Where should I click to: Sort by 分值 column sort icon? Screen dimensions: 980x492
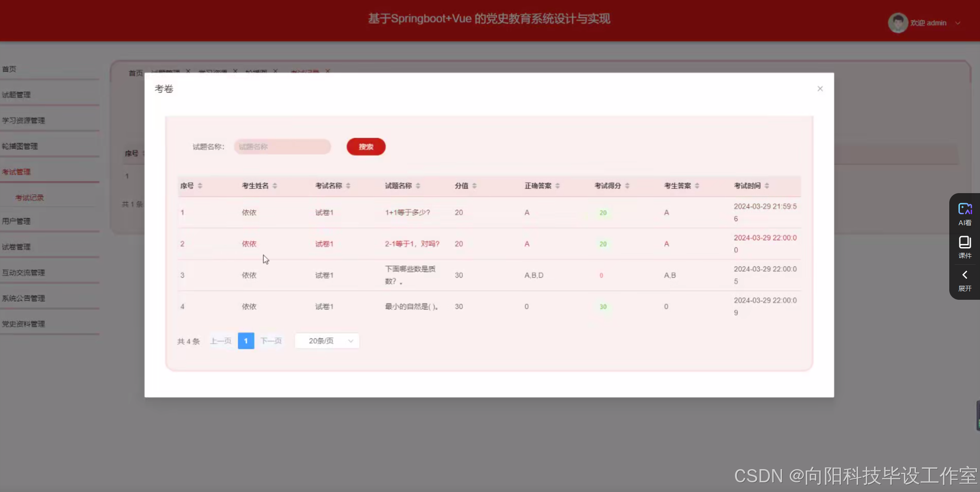474,186
